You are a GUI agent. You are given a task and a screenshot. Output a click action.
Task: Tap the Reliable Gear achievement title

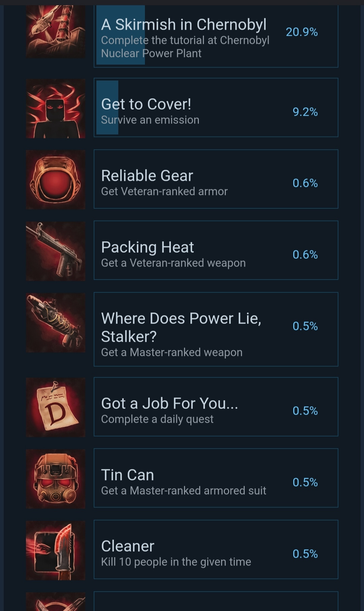(147, 176)
